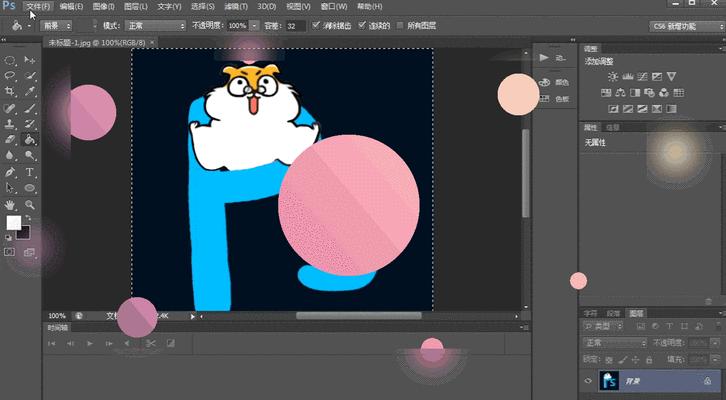This screenshot has height=400, width=726.
Task: Select the Healing Brush tool
Action: [10, 109]
